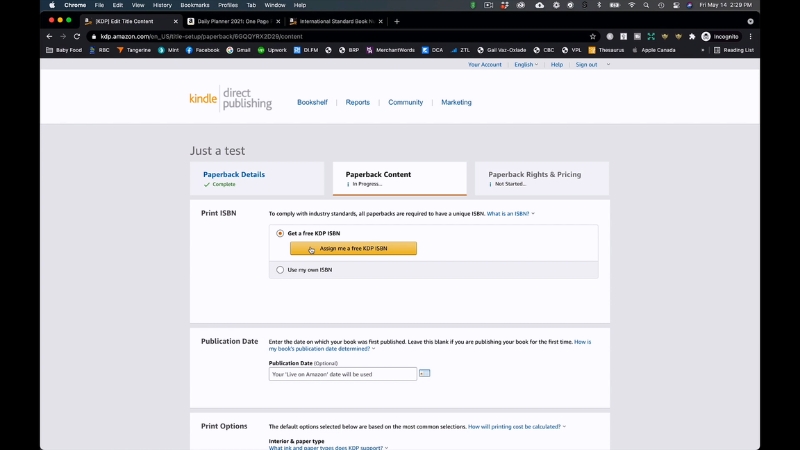The image size is (800, 450).
Task: Open the Paperback Details step
Action: tap(257, 179)
